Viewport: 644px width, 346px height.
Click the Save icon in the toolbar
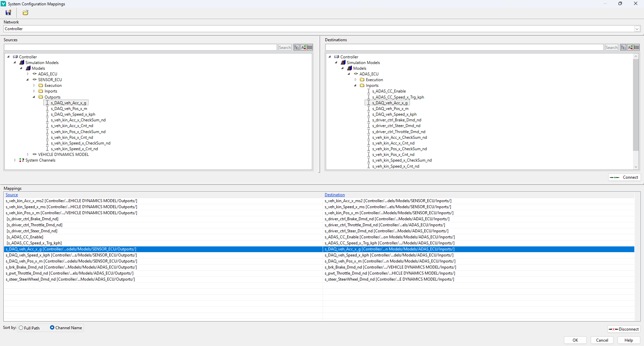(8, 13)
